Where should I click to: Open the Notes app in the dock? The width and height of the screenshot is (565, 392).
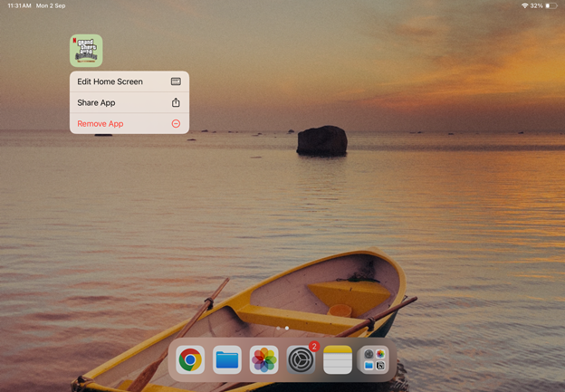pos(338,359)
